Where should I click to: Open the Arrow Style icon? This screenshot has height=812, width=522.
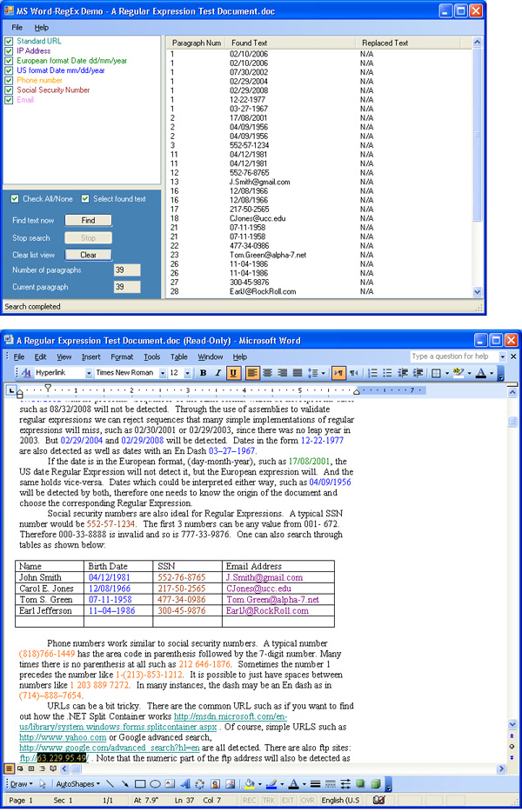pyautogui.click(x=345, y=784)
